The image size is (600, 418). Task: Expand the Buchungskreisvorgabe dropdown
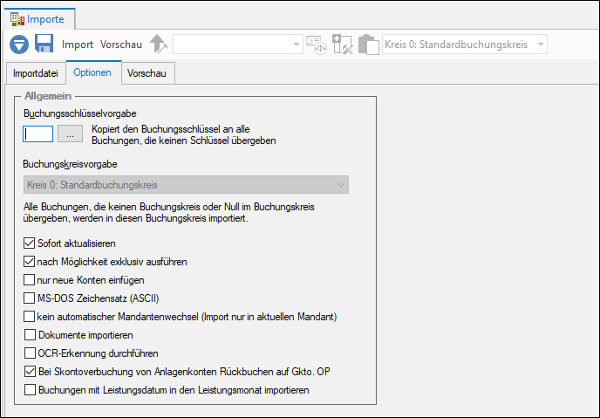coord(186,185)
